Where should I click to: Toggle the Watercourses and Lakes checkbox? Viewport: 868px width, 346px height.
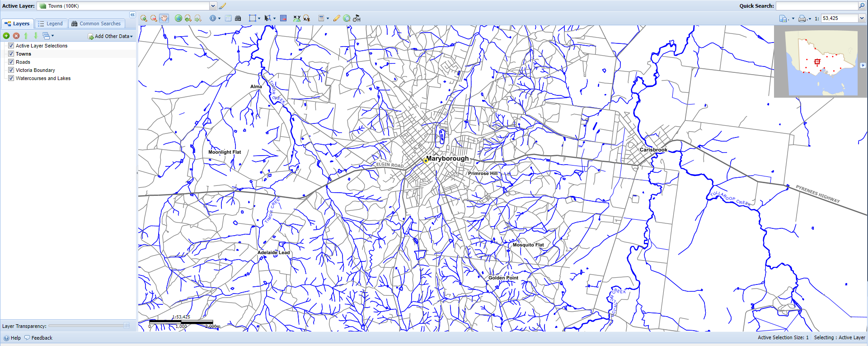[x=11, y=78]
